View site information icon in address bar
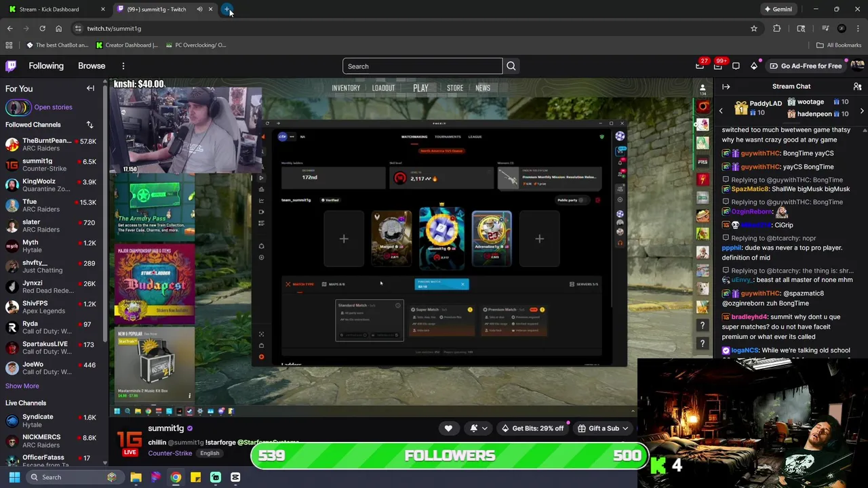The width and height of the screenshot is (868, 488). click(x=78, y=28)
